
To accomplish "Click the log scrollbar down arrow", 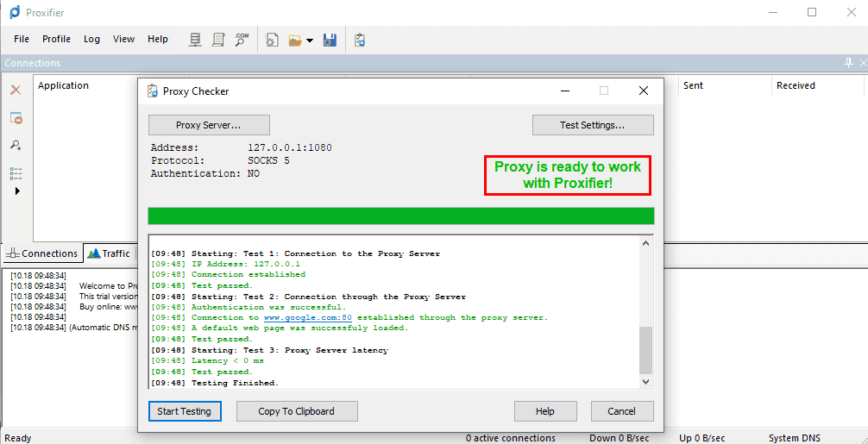I will [646, 382].
